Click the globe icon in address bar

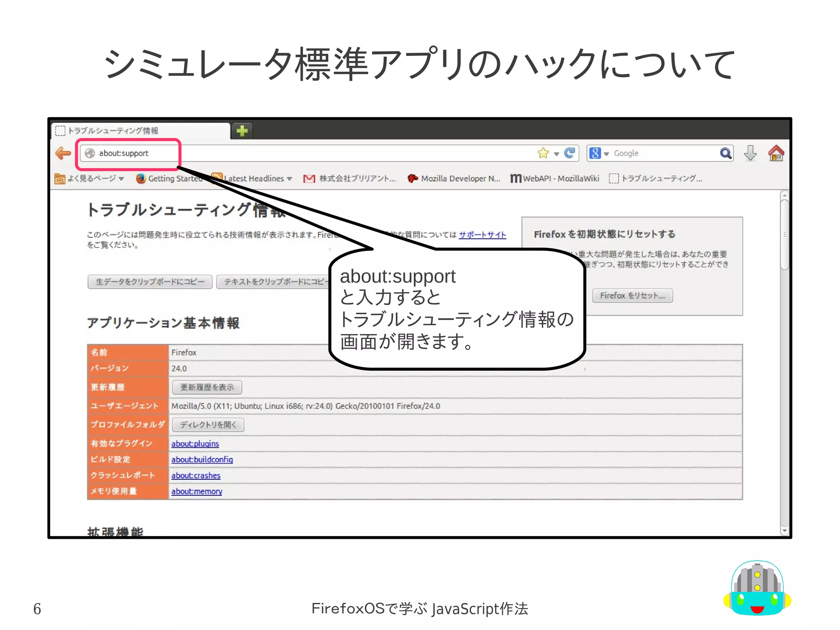[90, 153]
